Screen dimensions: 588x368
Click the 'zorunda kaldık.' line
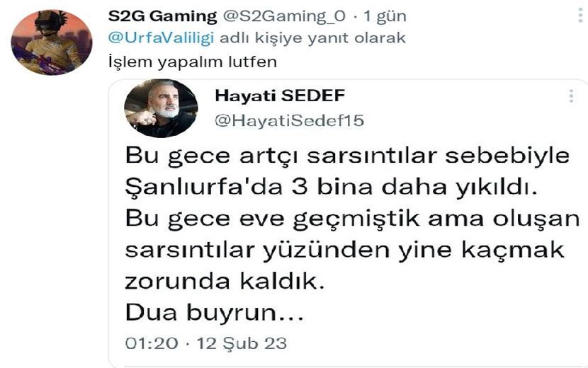[x=225, y=281]
